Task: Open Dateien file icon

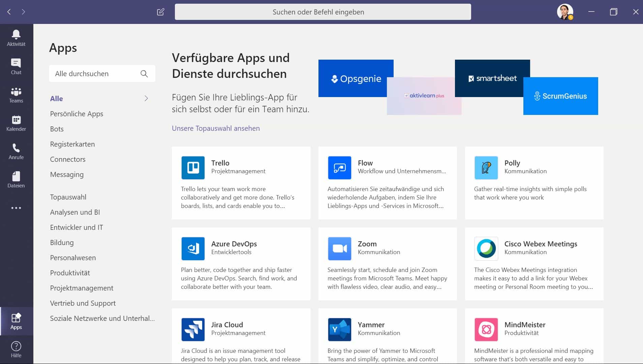Action: [x=16, y=176]
